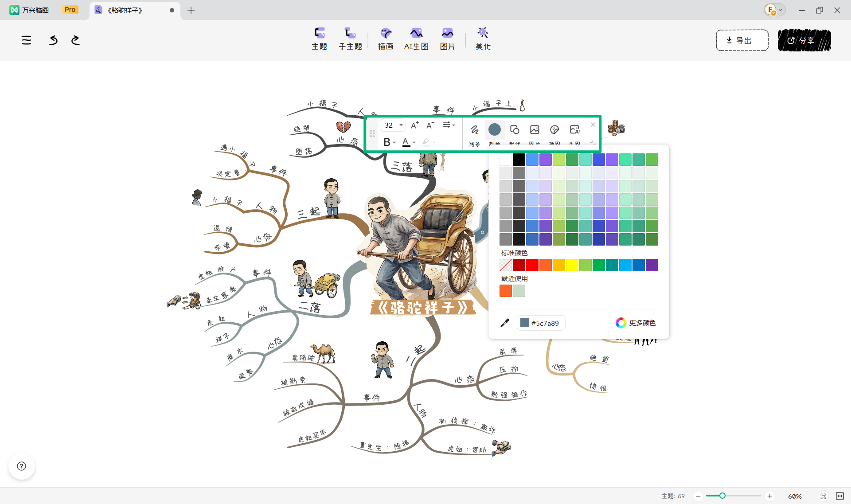Open the text alignment dropdown
The width and height of the screenshot is (851, 504).
pyautogui.click(x=449, y=125)
